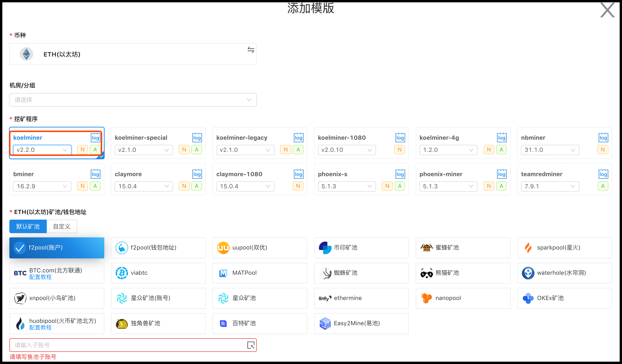
Task: Open koelminer-1080 version v2.0.10 dropdown
Action: point(347,150)
